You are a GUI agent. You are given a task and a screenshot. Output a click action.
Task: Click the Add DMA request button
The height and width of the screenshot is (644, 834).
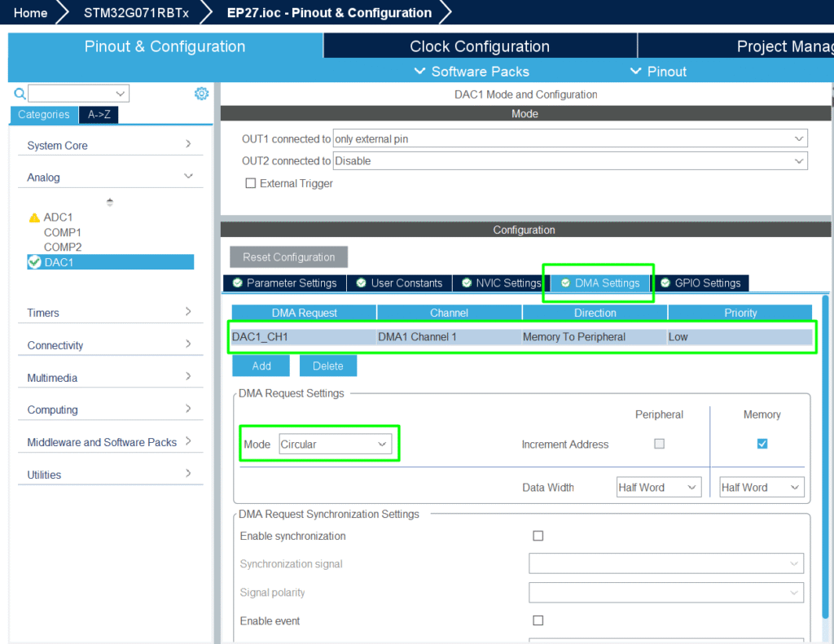(x=261, y=366)
